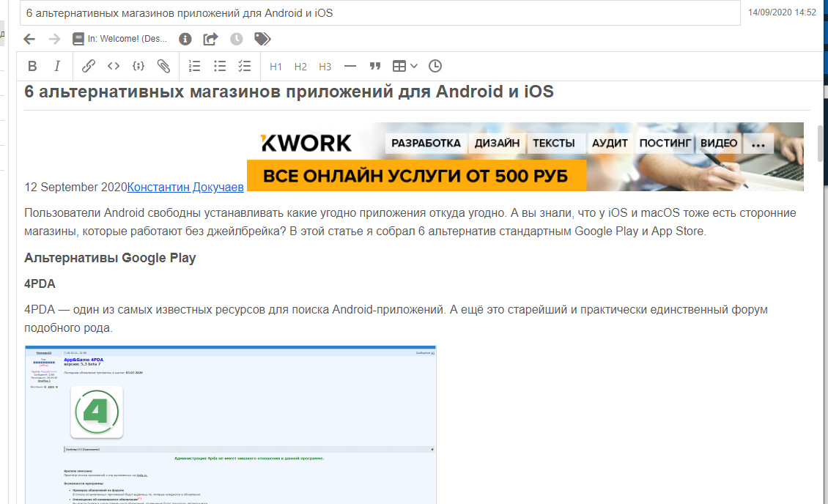Insert a blockquote

[x=375, y=67]
